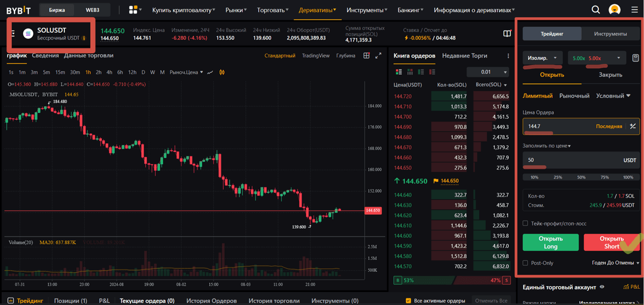644x305 pixels.
Task: Click Последняя price link in order field
Action: [x=609, y=126]
